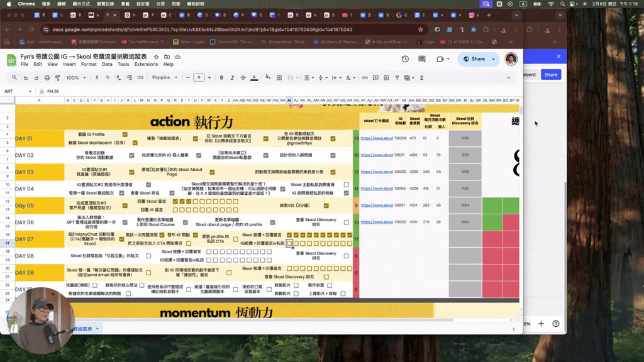This screenshot has height=362, width=644.
Task: Click the Insert link icon
Action: coord(365,77)
